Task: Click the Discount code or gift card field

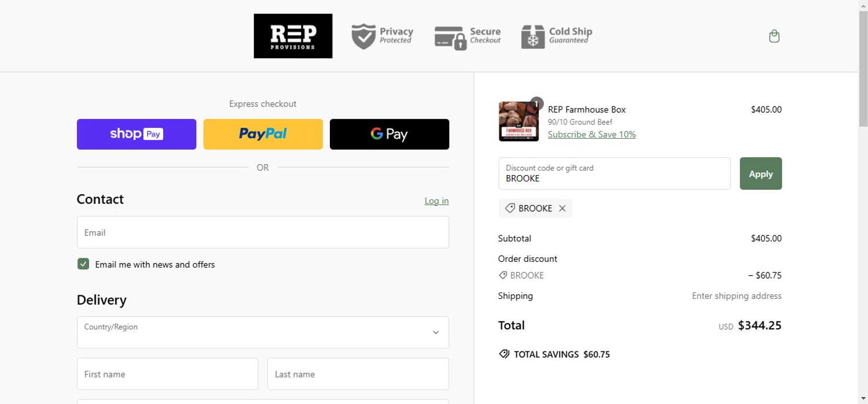Action: tap(615, 173)
